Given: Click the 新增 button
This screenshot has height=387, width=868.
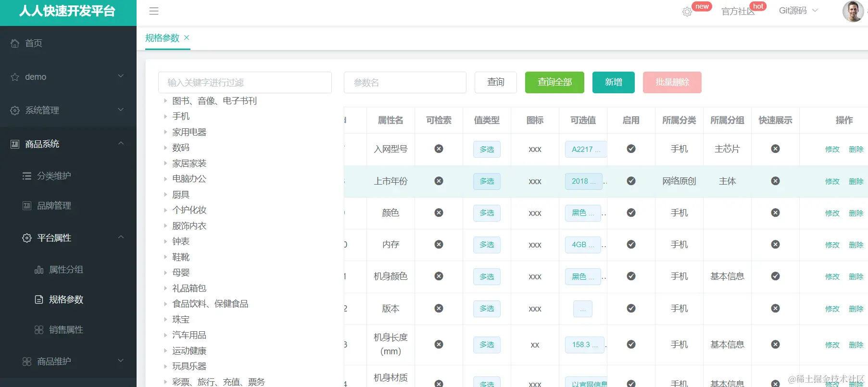Looking at the screenshot, I should pos(614,82).
